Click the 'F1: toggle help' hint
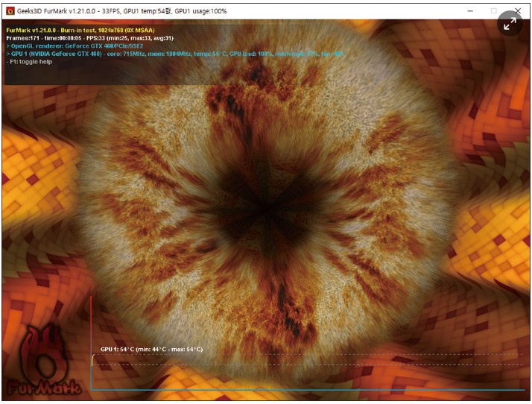 (29, 62)
